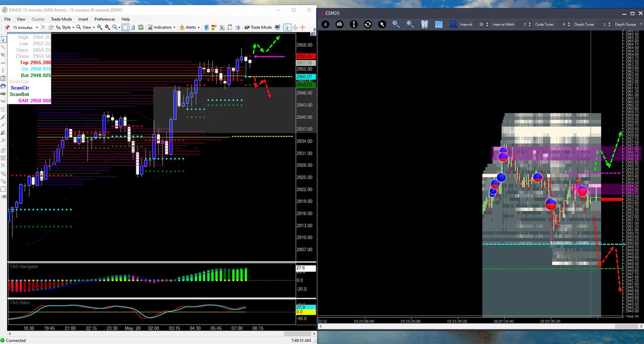Toggle the rectangular selection box icon

click(x=125, y=27)
